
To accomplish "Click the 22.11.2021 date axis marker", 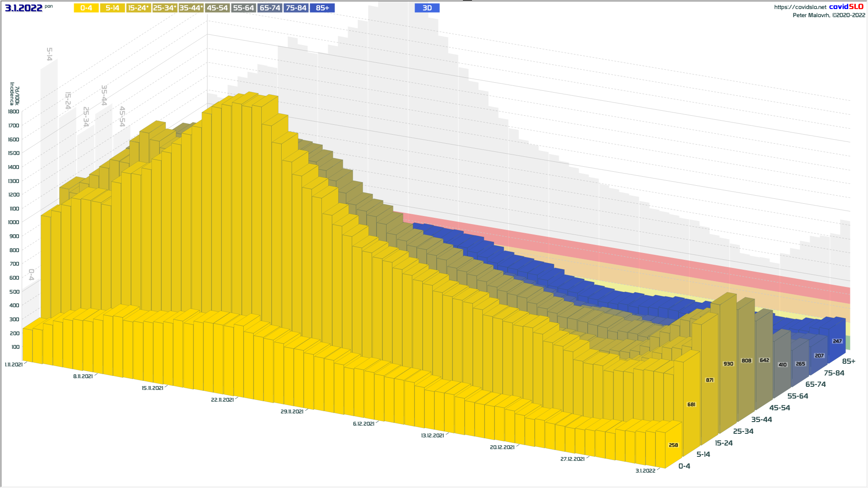I will coord(222,400).
